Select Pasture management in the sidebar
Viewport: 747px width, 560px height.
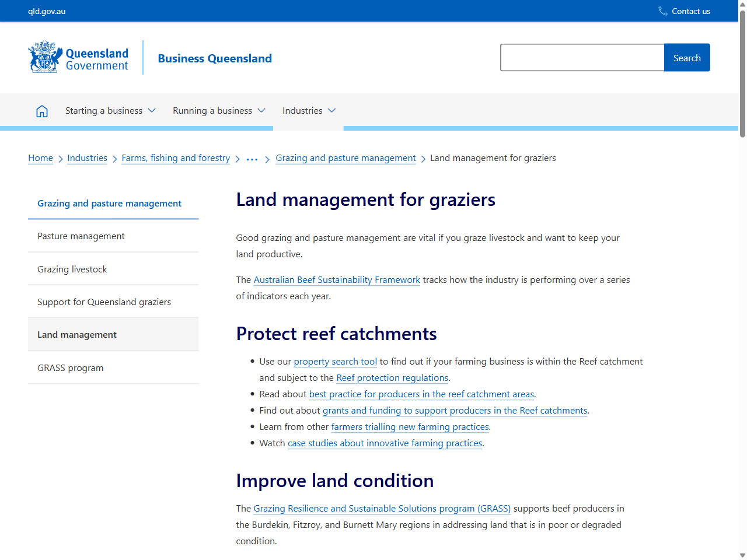coord(81,236)
